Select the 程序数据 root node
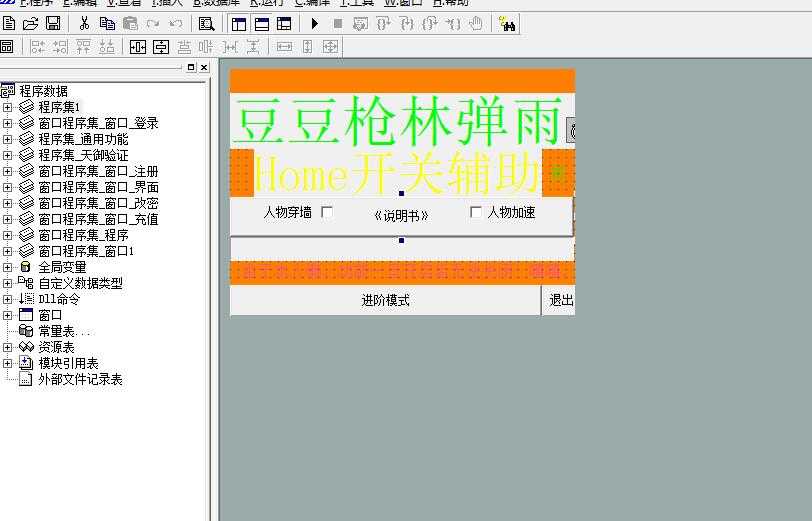This screenshot has height=521, width=812. (44, 91)
